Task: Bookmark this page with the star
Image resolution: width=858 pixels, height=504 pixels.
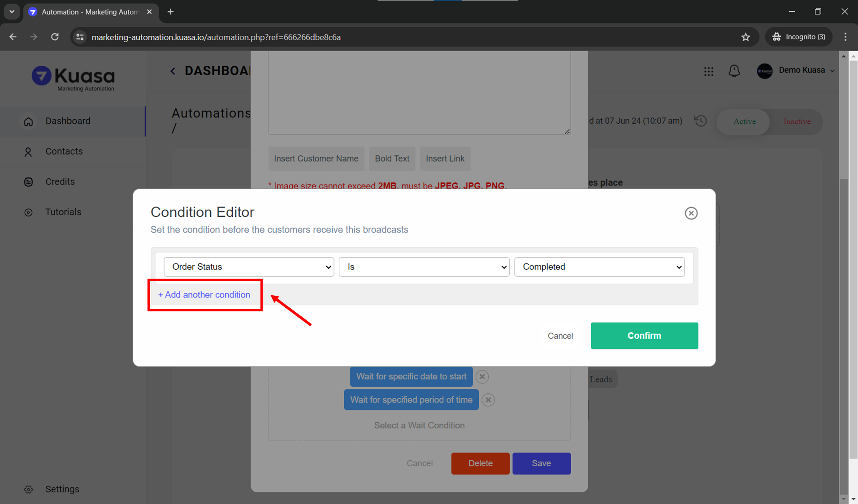Action: pos(745,37)
